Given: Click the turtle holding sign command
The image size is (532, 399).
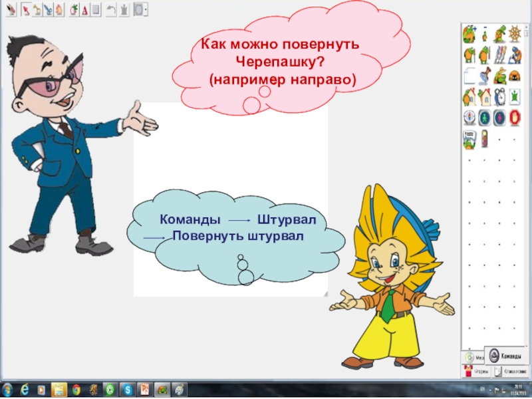Looking at the screenshot, I should pos(470,139).
